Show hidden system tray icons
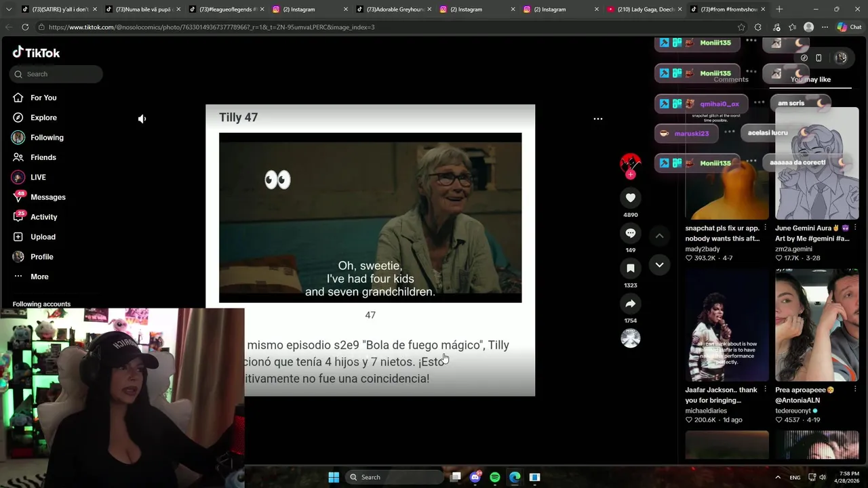The width and height of the screenshot is (868, 488). click(778, 477)
